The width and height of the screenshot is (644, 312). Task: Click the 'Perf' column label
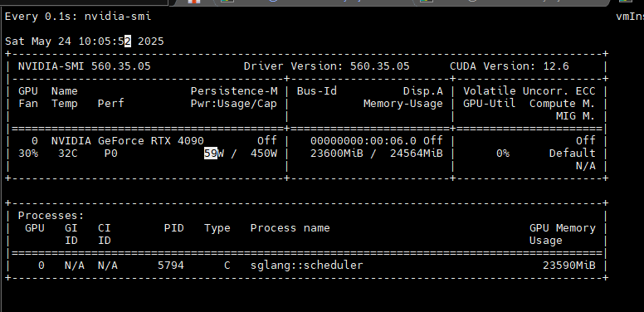[111, 104]
